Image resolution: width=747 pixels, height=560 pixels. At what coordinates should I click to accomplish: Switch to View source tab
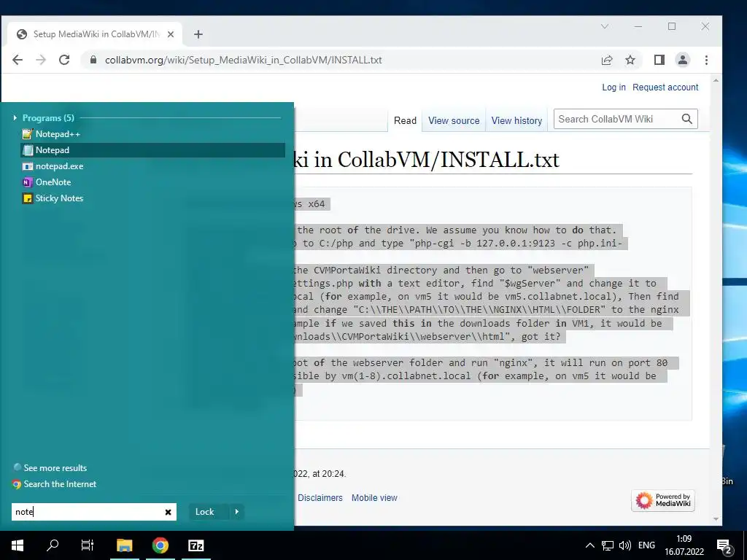[454, 120]
